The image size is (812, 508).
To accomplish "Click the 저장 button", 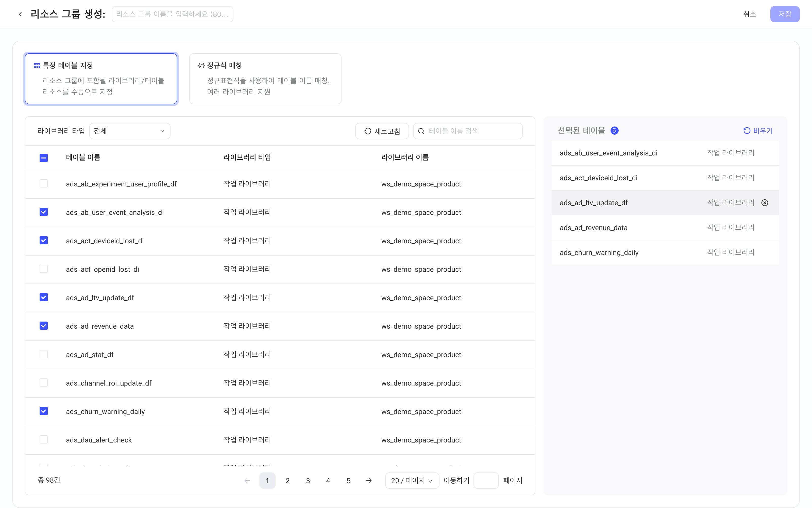I will tap(785, 14).
